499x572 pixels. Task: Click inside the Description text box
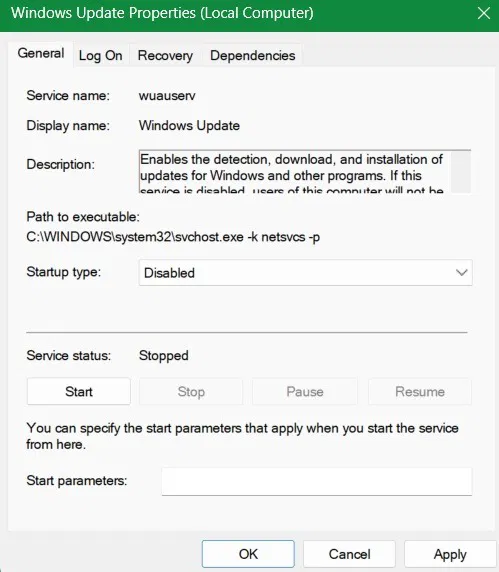pyautogui.click(x=295, y=171)
